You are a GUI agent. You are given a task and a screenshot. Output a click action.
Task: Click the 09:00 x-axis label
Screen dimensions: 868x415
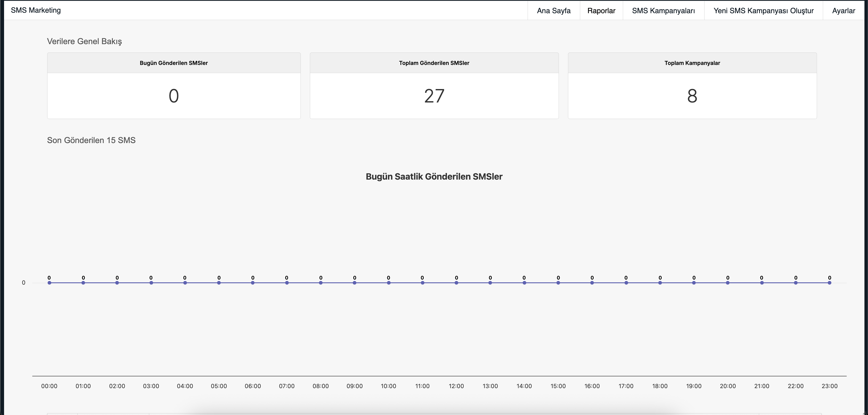[355, 386]
